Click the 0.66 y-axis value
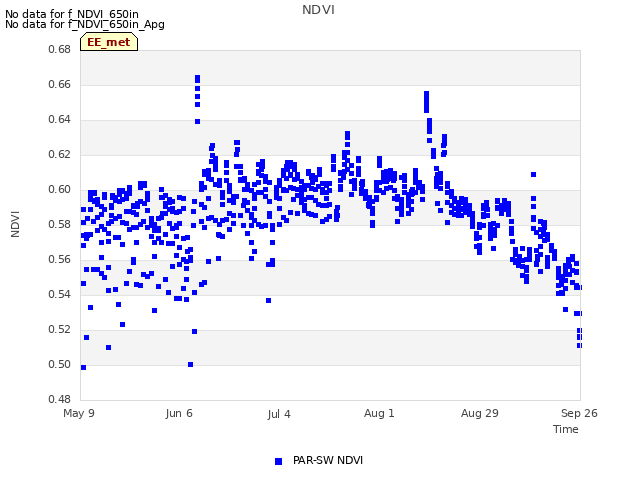The image size is (640, 480). [x=60, y=84]
